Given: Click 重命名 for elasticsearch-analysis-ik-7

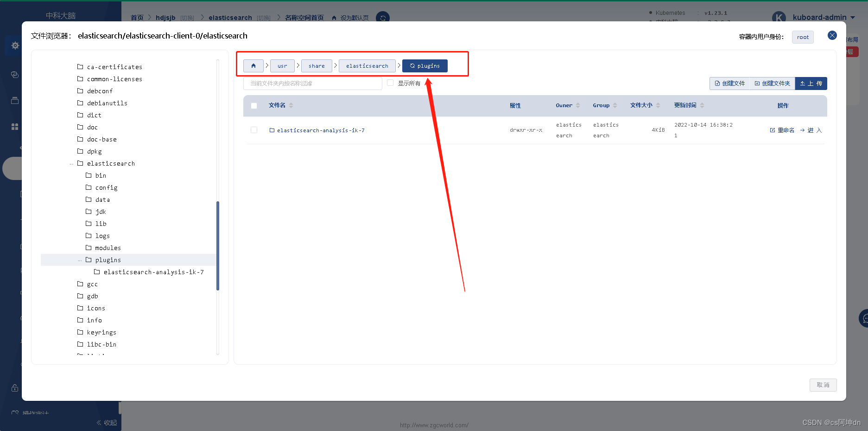Looking at the screenshot, I should 782,130.
